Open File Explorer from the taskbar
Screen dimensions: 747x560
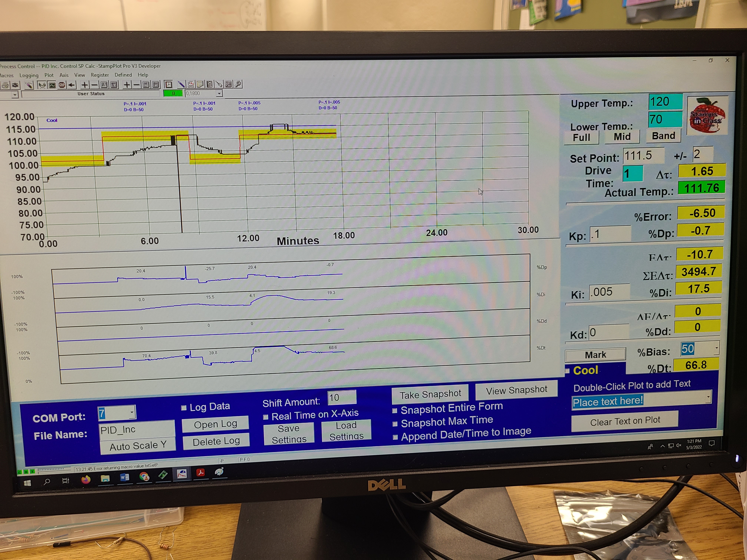point(105,479)
